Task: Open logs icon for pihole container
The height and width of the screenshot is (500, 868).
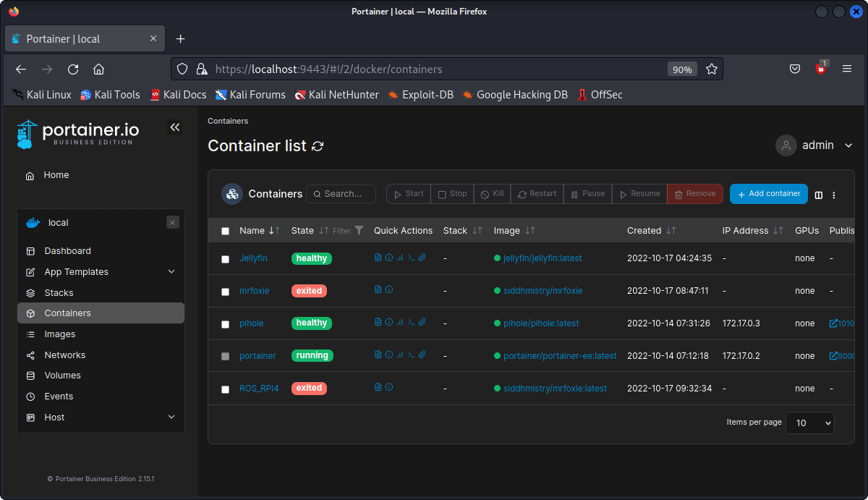Action: pyautogui.click(x=378, y=323)
